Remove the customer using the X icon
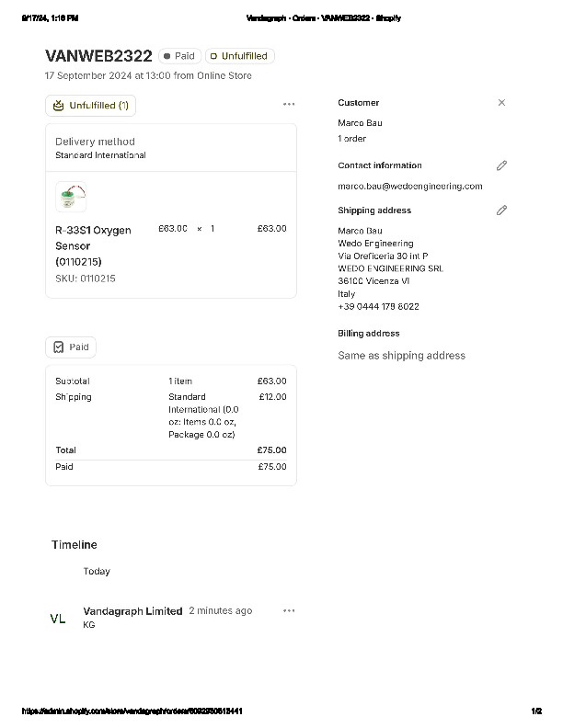This screenshot has width=563, height=728. [x=501, y=103]
